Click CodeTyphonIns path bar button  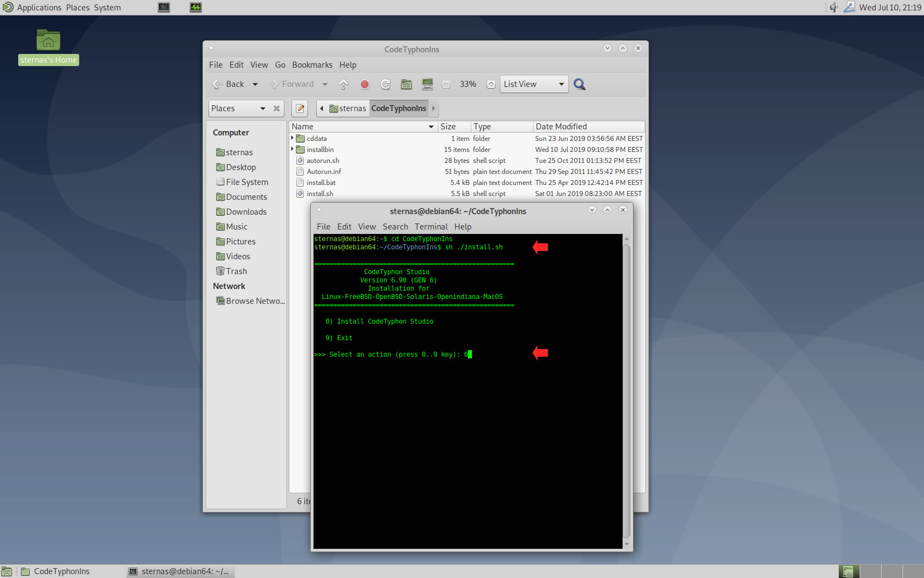399,108
